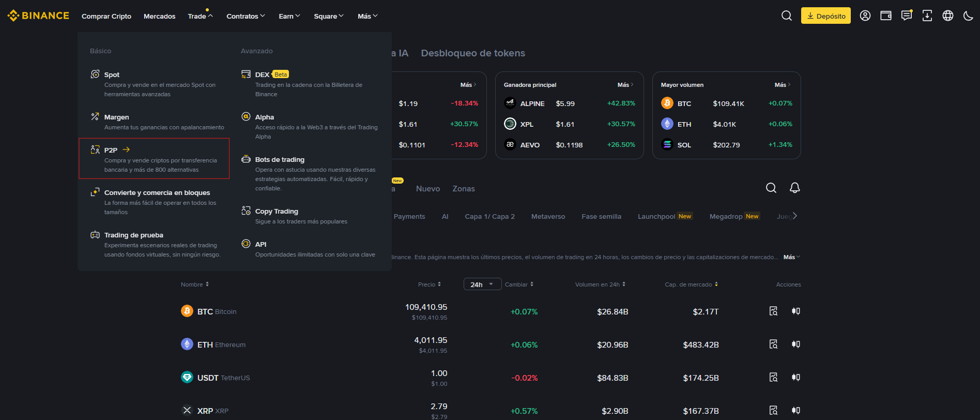Viewport: 980px width, 420px height.
Task: Open Más link in Mayor volumen card
Action: pyautogui.click(x=783, y=85)
